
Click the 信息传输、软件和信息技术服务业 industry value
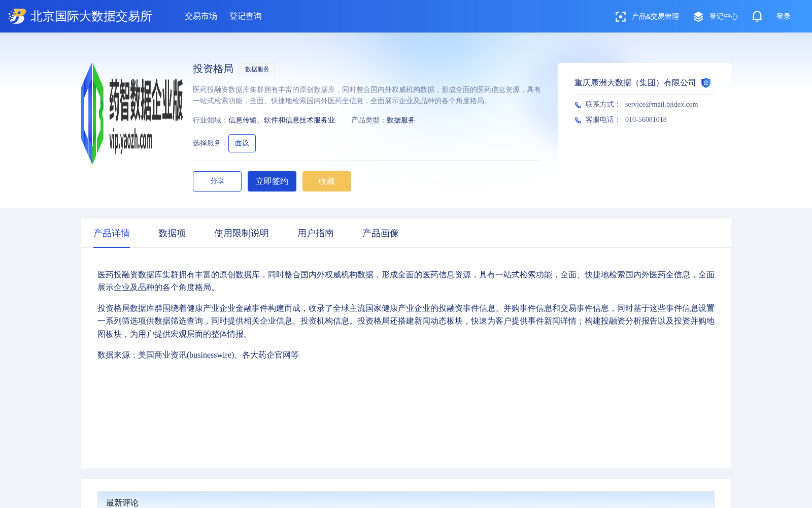coord(282,120)
